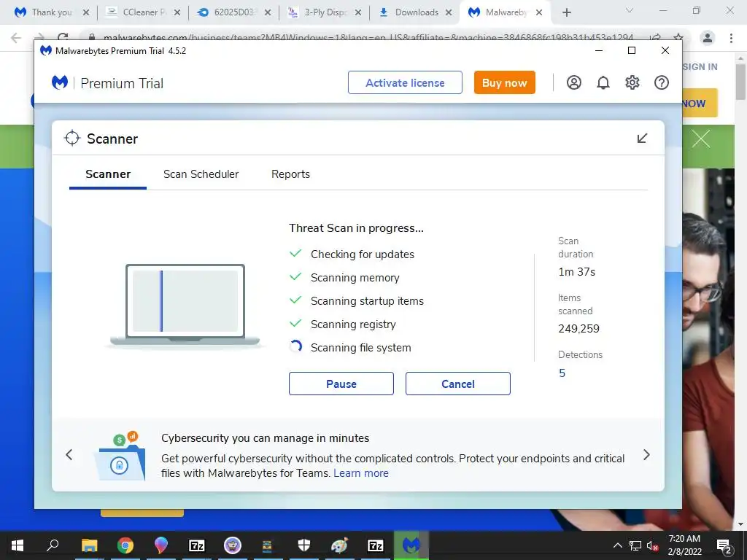Open the first 7z taskbar icon
This screenshot has width=747, height=560.
197,545
